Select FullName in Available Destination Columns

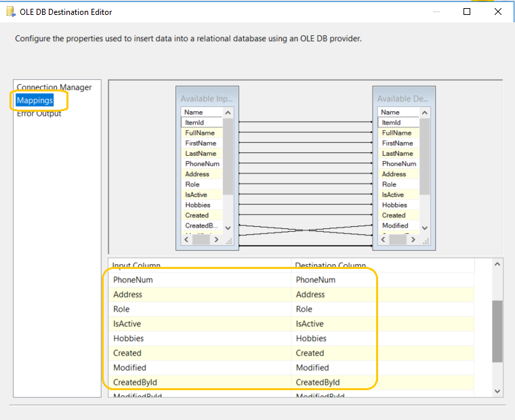[398, 133]
